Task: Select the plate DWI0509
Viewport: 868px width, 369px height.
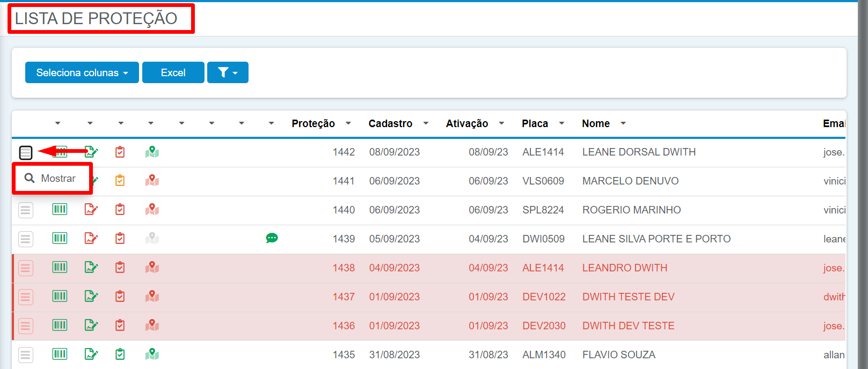Action: coord(544,239)
